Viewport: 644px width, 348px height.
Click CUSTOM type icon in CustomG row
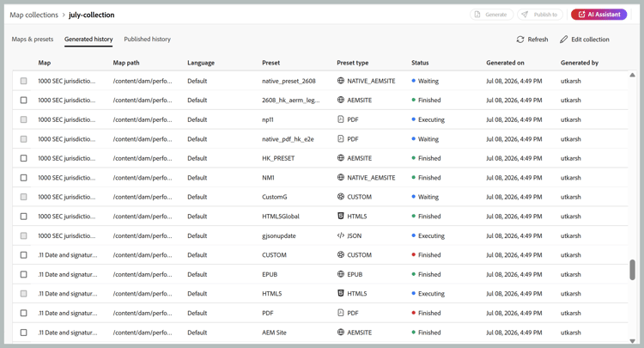point(341,197)
